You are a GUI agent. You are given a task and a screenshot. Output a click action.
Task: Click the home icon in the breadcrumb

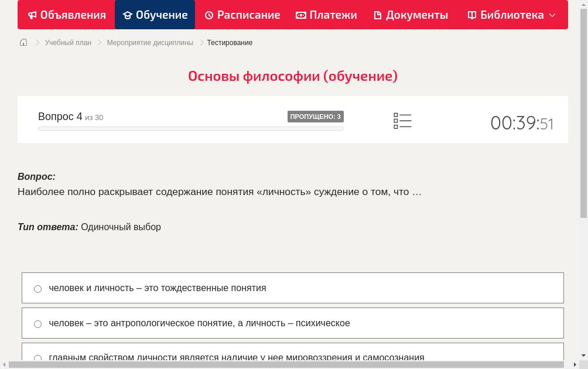click(x=23, y=42)
